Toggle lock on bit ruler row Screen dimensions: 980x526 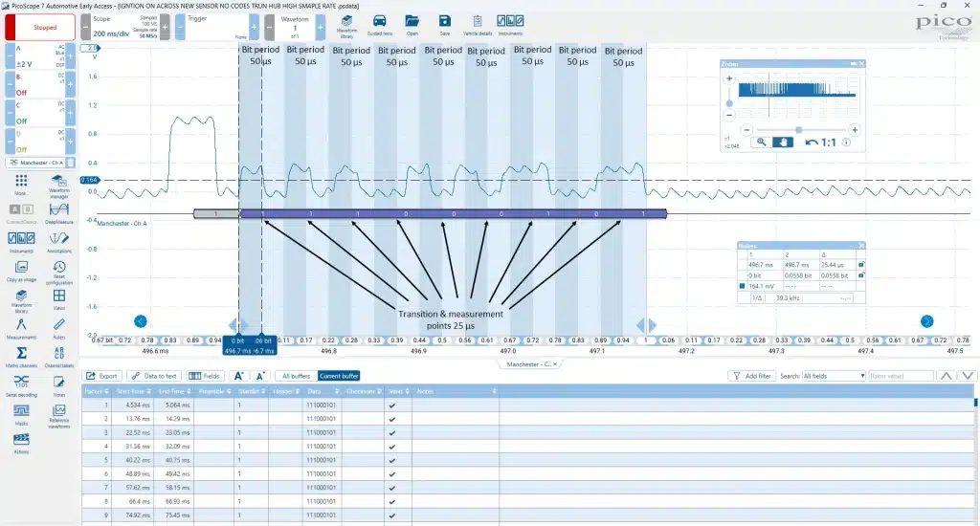pos(860,274)
